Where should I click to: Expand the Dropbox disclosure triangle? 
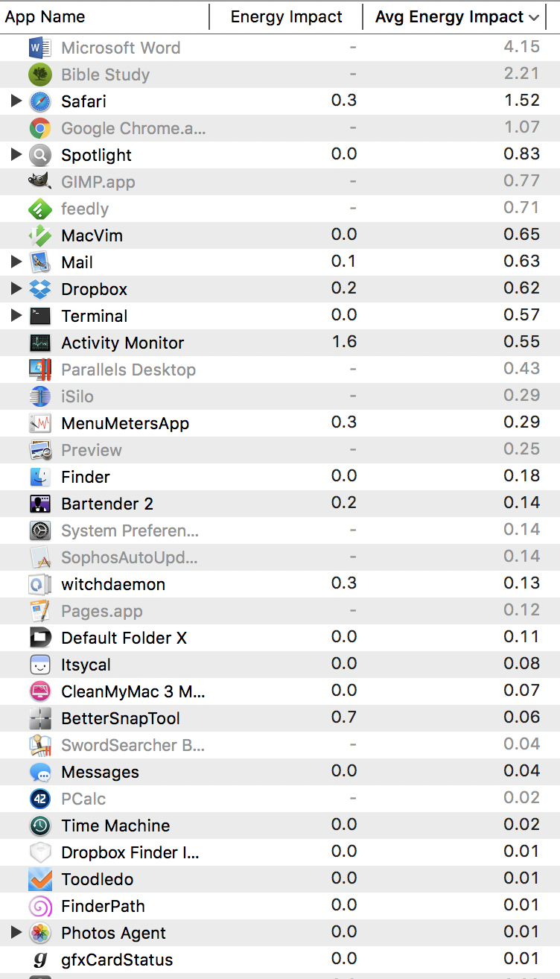(x=16, y=289)
